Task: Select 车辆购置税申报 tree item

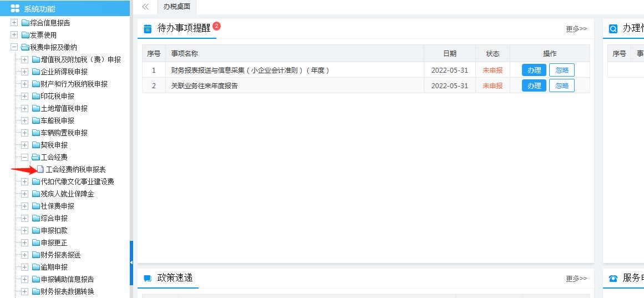Action: point(64,133)
